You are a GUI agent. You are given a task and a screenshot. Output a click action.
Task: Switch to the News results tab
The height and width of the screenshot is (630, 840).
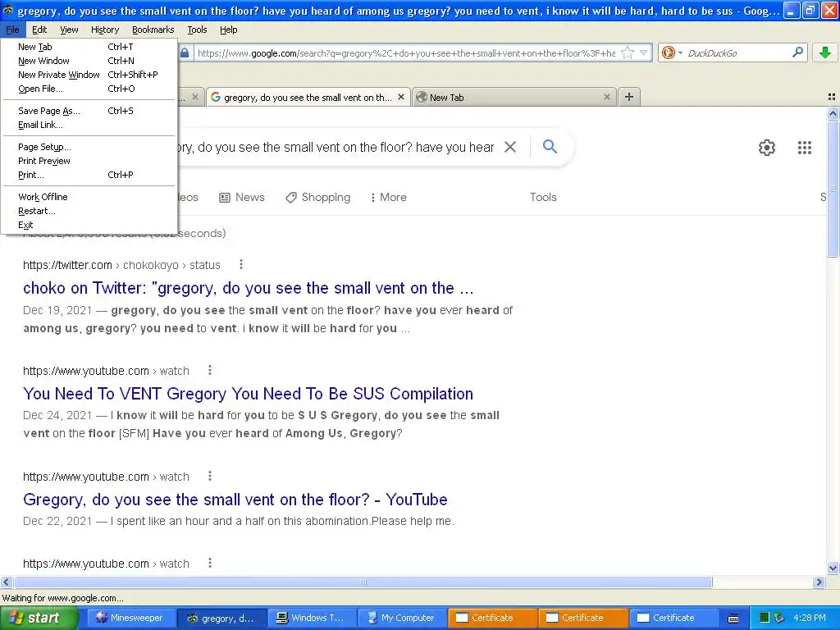coord(242,197)
